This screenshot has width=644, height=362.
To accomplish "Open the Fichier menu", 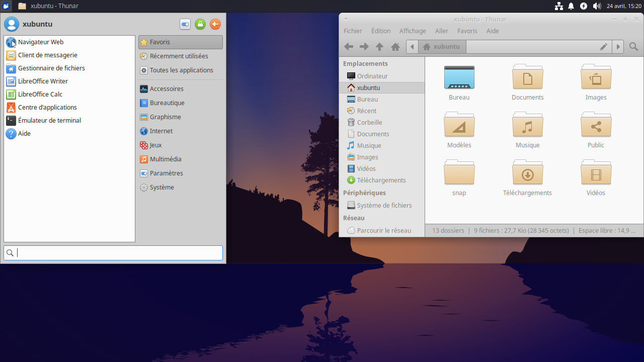I will (353, 31).
